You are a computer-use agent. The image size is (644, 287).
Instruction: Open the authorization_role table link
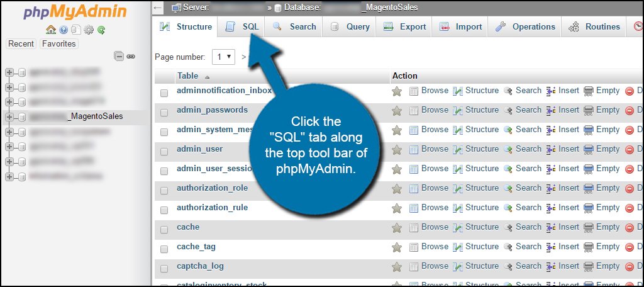point(213,188)
